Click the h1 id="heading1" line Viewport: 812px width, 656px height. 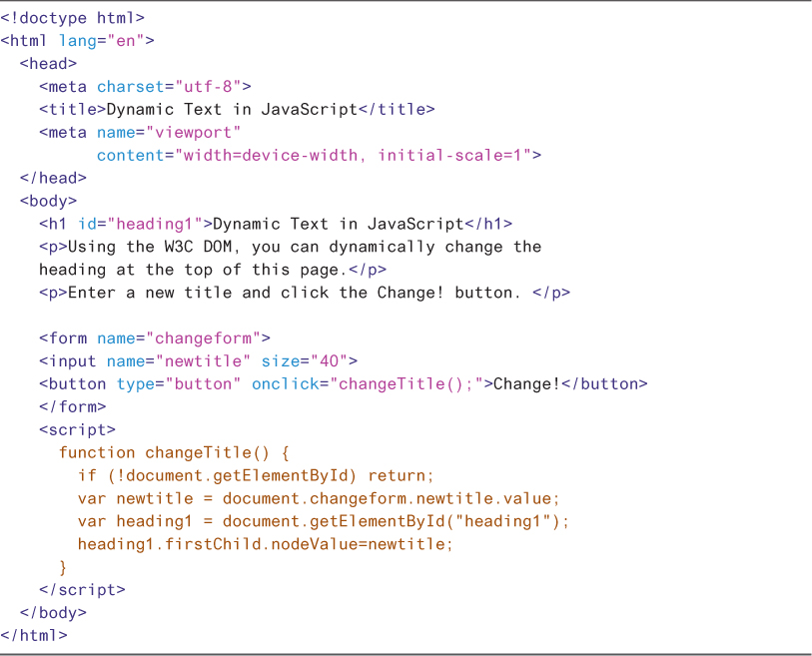click(276, 224)
